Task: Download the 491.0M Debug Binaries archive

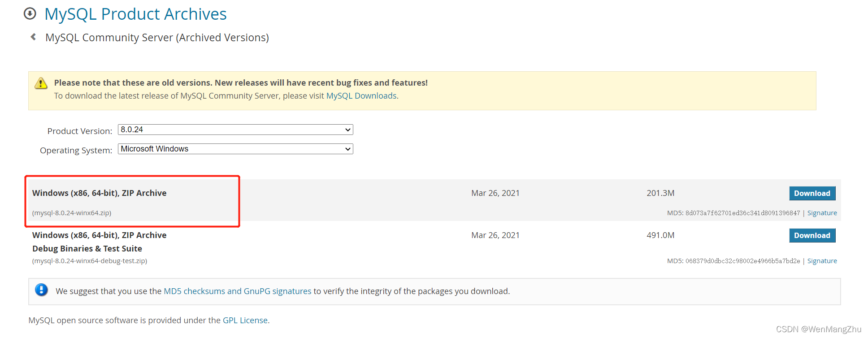Action: 812,235
